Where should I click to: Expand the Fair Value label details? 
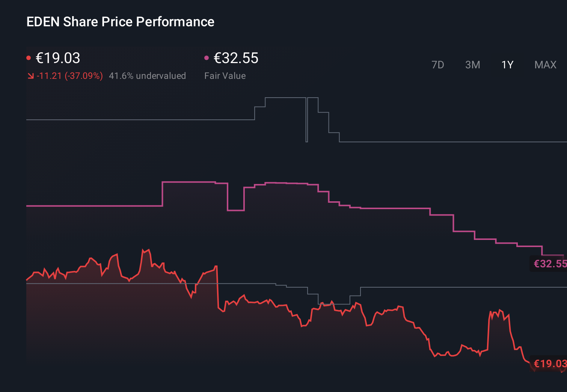click(225, 75)
